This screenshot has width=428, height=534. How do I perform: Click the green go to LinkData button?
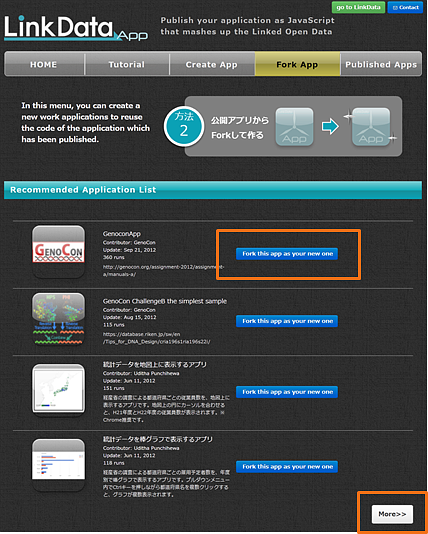tap(359, 7)
